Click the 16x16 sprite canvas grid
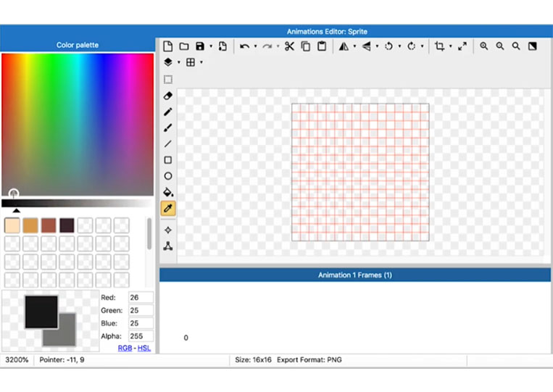Image resolution: width=553 pixels, height=392 pixels. [x=360, y=172]
